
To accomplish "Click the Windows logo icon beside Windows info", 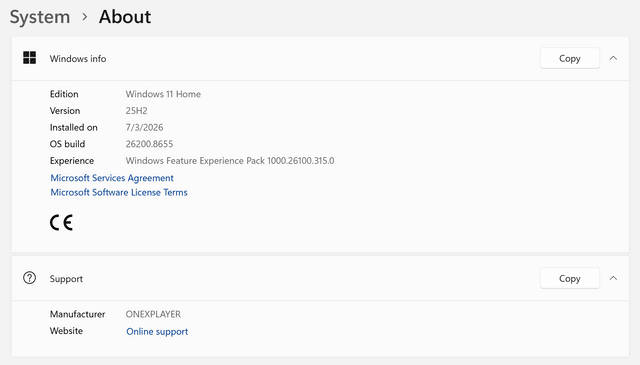I will [29, 58].
